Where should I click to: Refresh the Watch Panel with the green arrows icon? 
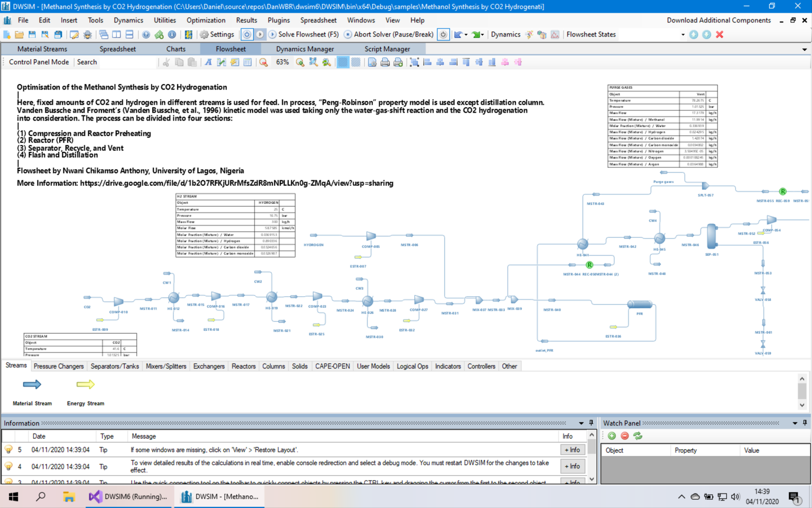[638, 436]
